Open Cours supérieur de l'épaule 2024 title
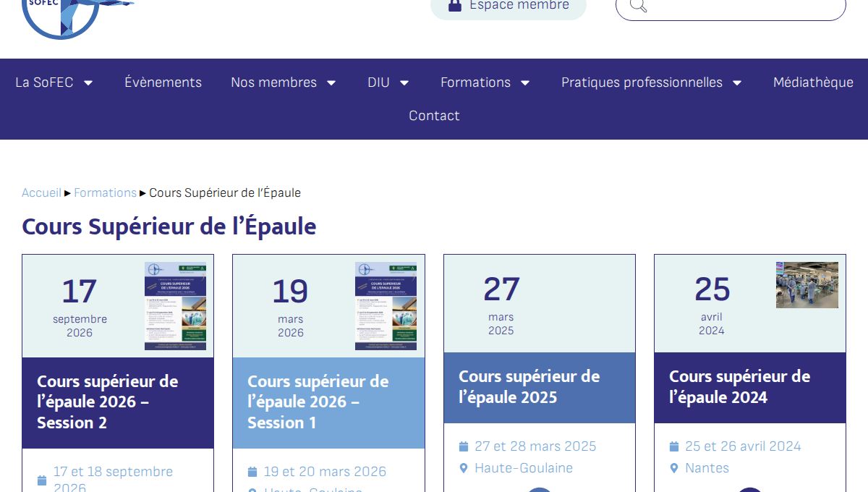Image resolution: width=868 pixels, height=492 pixels. pos(739,386)
